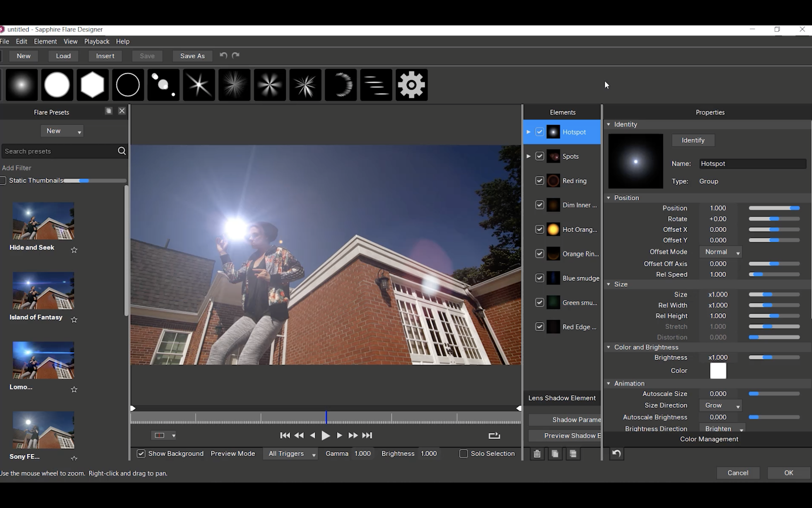
Task: Open the Offset Mode dropdown
Action: tap(720, 252)
